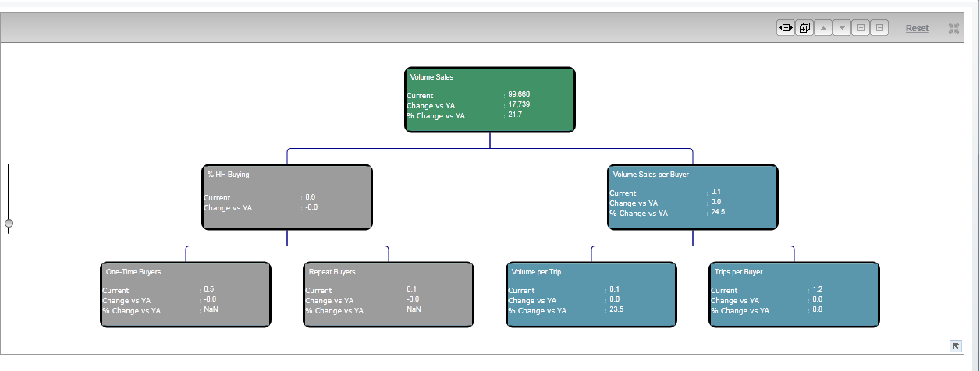The width and height of the screenshot is (980, 371).
Task: Click the plus expand node icon
Action: pyautogui.click(x=861, y=28)
